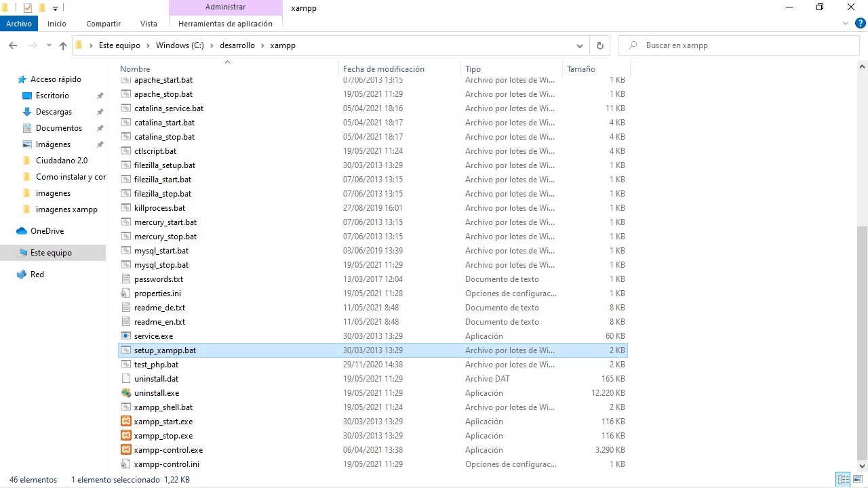Click the Forward navigation arrow
The height and width of the screenshot is (488, 868).
[33, 45]
